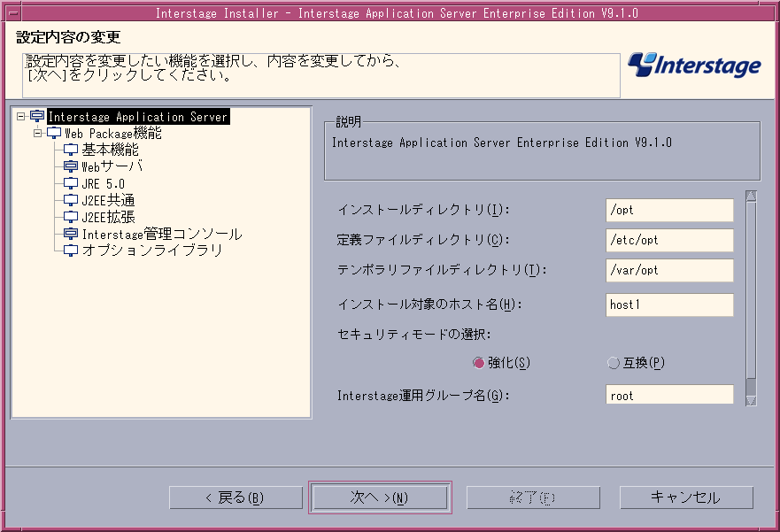Screen dimensions: 780x532
Task: Select J2EE共通 in the feature tree
Action: coord(108,200)
